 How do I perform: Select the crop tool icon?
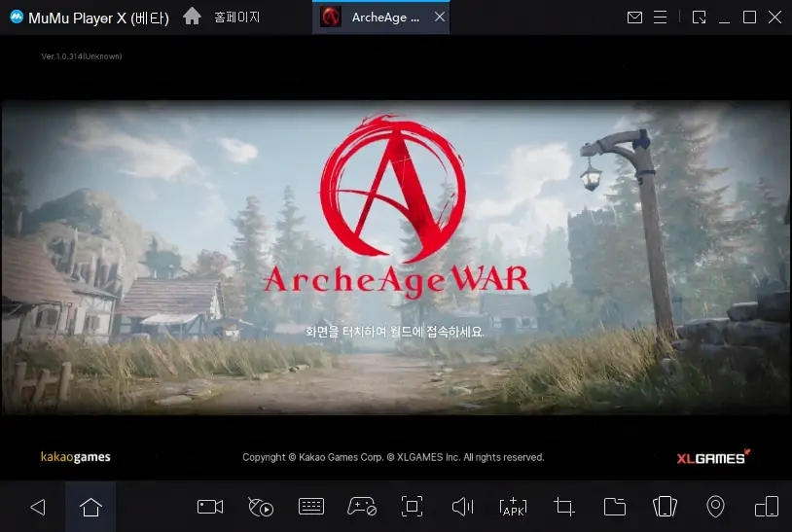pyautogui.click(x=563, y=507)
